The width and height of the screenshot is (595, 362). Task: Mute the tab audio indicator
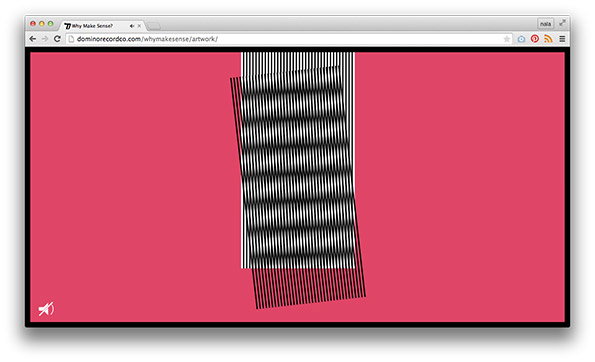click(132, 26)
